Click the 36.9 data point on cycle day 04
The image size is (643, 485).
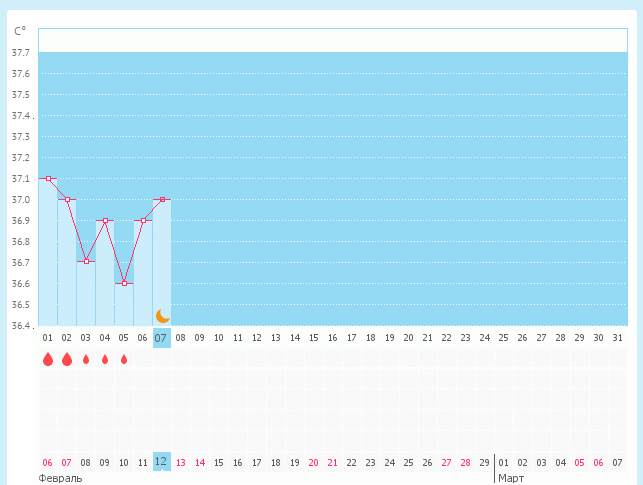pyautogui.click(x=105, y=220)
